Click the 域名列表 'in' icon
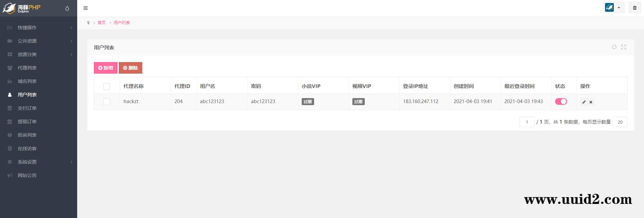This screenshot has width=644, height=218. [x=10, y=81]
